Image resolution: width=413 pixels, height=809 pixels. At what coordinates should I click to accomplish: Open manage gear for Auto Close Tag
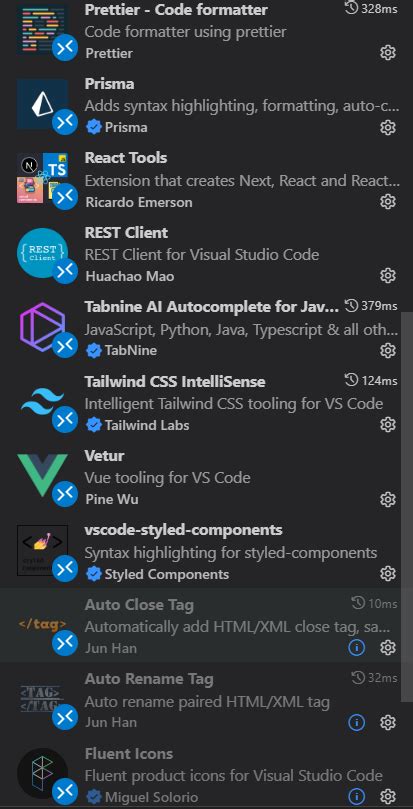point(388,648)
